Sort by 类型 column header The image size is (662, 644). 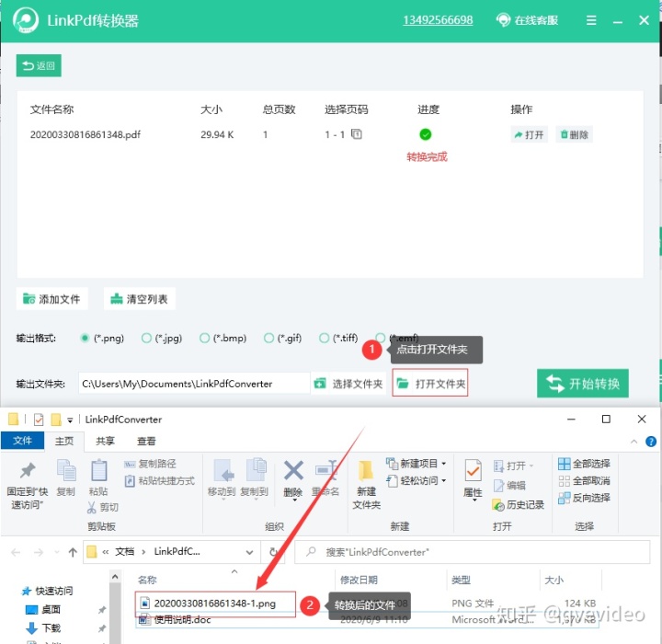[x=461, y=580]
